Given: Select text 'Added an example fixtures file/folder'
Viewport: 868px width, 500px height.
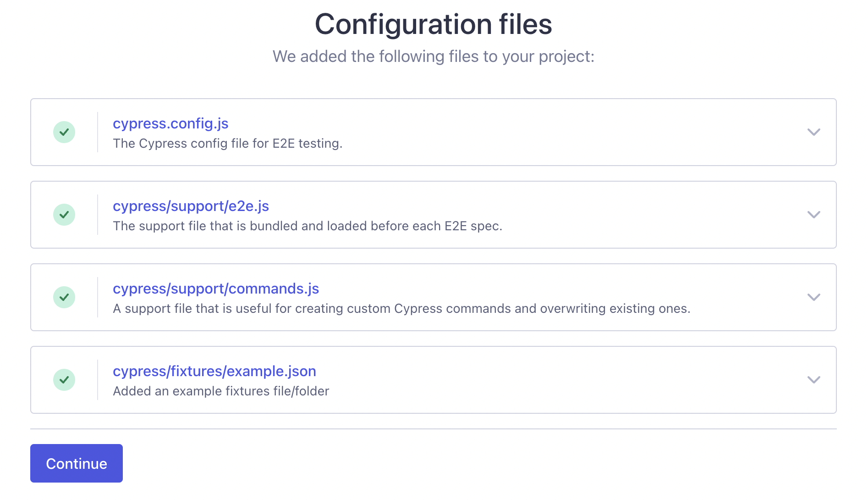Looking at the screenshot, I should pyautogui.click(x=221, y=391).
